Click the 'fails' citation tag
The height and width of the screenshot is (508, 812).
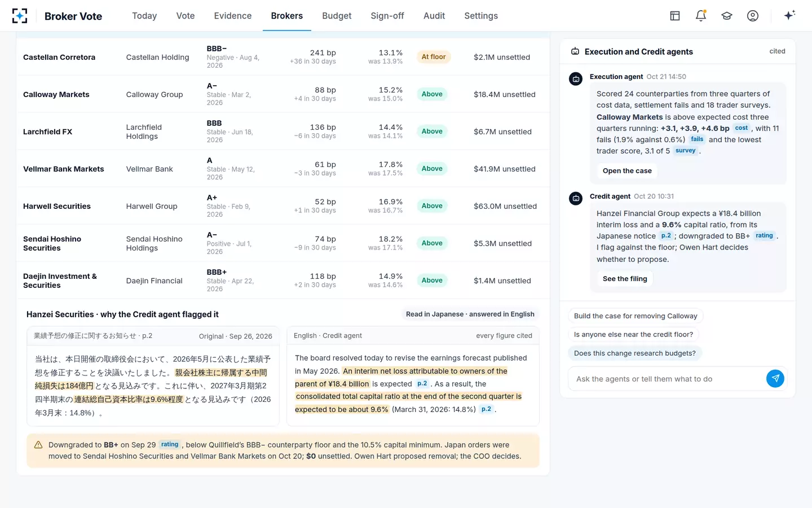[697, 139]
